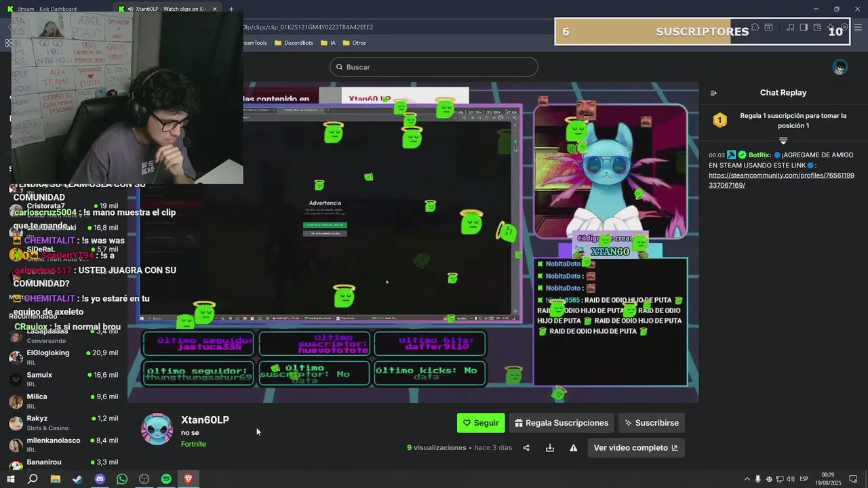Screen dimensions: 868x488
Task: Launch File Explorer from taskbar
Action: 56,479
